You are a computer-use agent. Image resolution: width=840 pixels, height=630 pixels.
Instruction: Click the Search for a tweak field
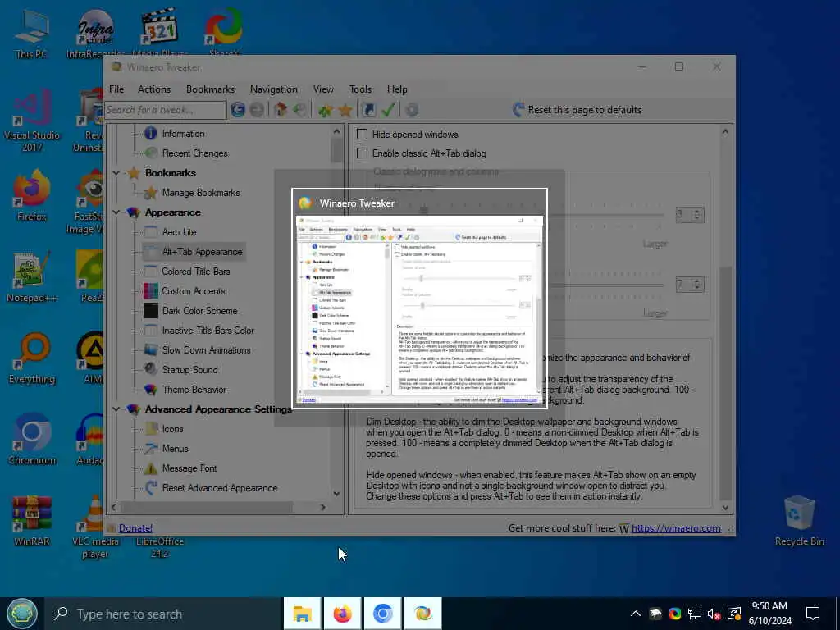tap(166, 110)
